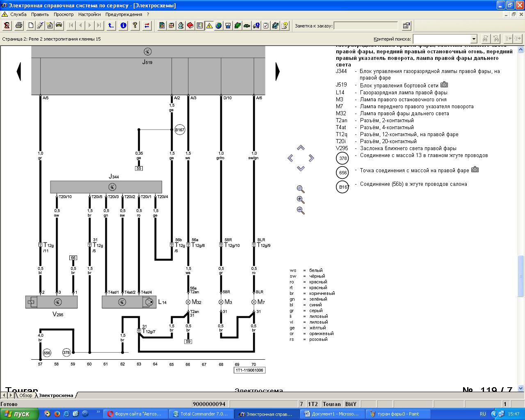This screenshot has height=420, width=525.
Task: Zoom in using the plus magnifier
Action: [301, 200]
